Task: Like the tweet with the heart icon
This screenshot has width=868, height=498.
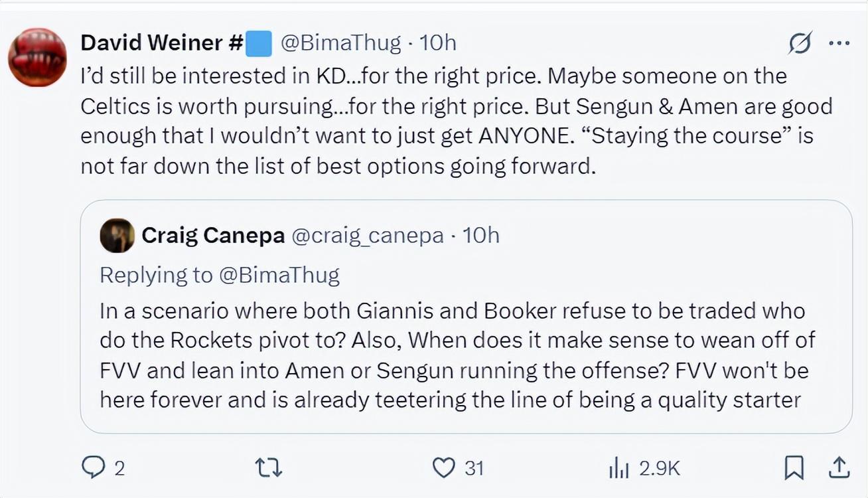Action: [443, 468]
